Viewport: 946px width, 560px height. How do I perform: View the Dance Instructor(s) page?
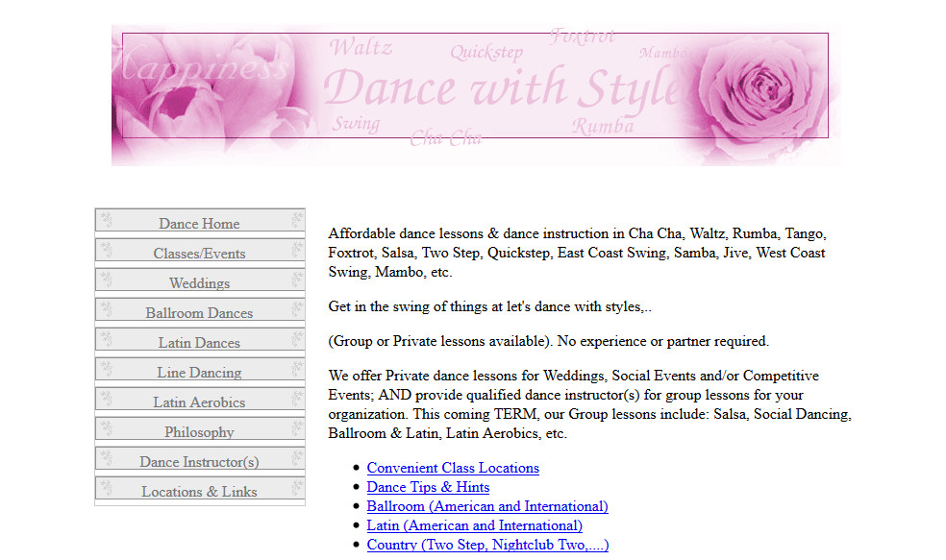coord(198,461)
